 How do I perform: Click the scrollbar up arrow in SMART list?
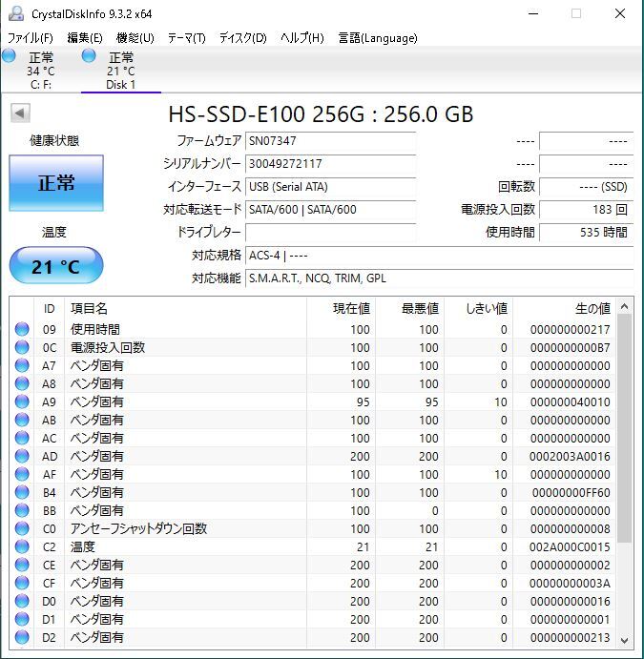[625, 307]
